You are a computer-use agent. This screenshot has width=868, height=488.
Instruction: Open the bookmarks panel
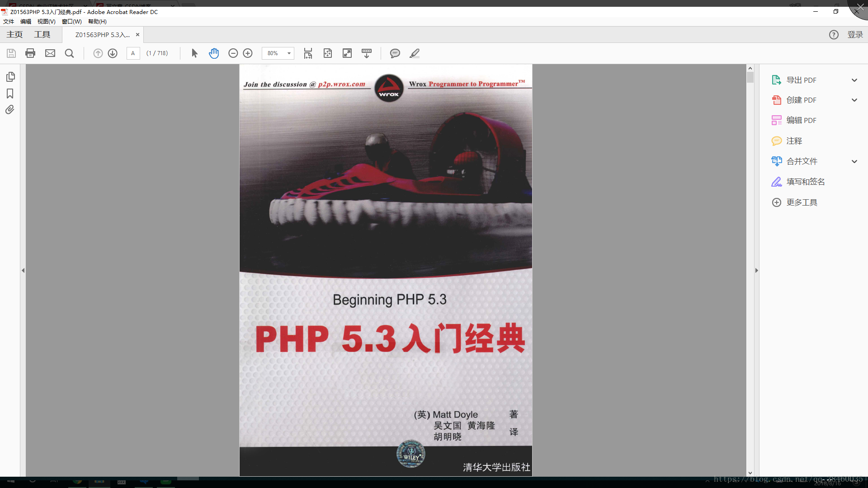[x=10, y=94]
